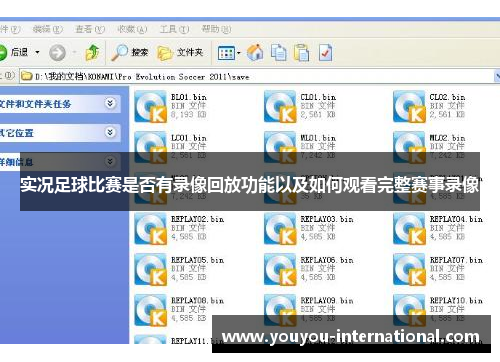Select the REPLAY06.bin file icon

(280, 269)
